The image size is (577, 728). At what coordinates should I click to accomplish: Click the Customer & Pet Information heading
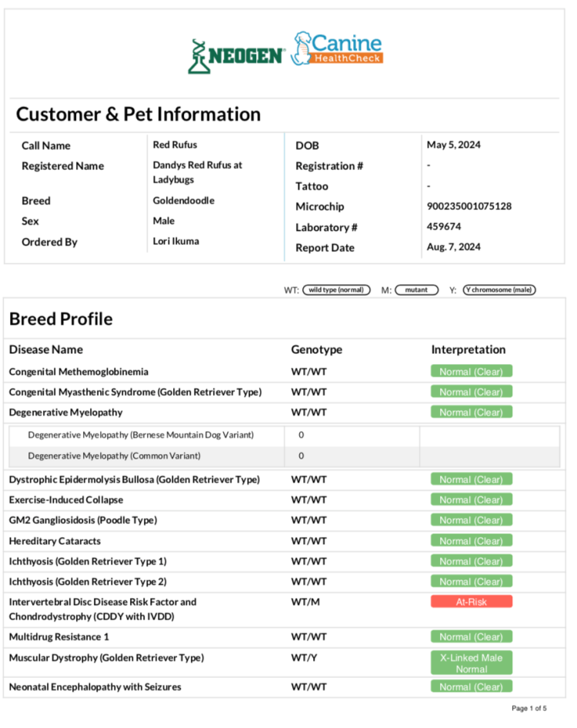pyautogui.click(x=138, y=115)
